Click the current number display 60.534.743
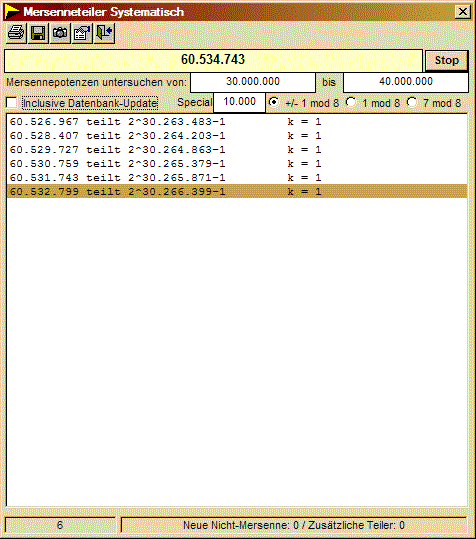Image resolution: width=476 pixels, height=539 pixels. pos(213,60)
